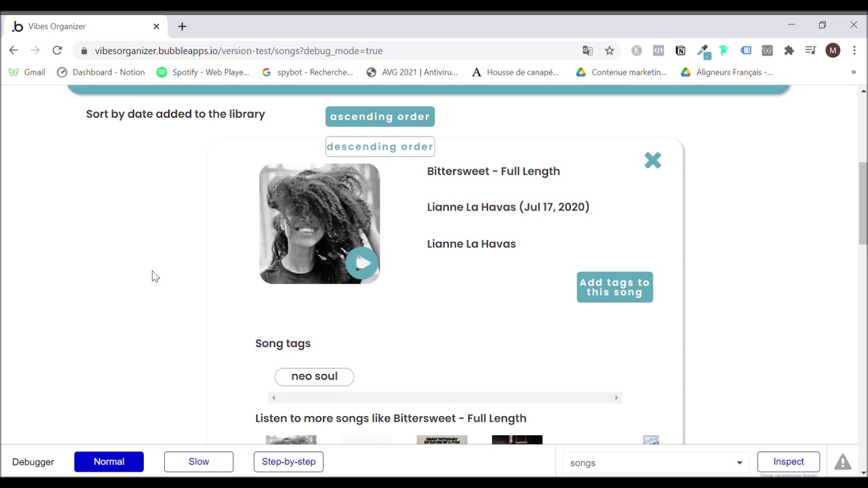The width and height of the screenshot is (868, 488).
Task: Open the 'AVG 2021 | Antiviru...' bookmark
Action: point(412,73)
